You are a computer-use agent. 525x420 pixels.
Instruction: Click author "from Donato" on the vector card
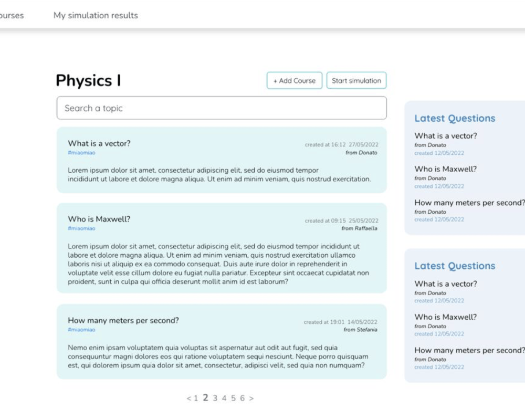coord(361,153)
